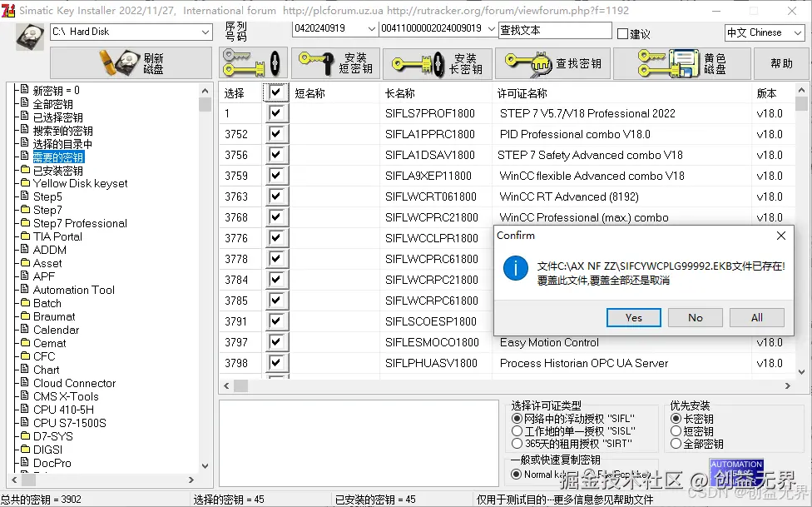Click the refresh disk button

point(131,63)
